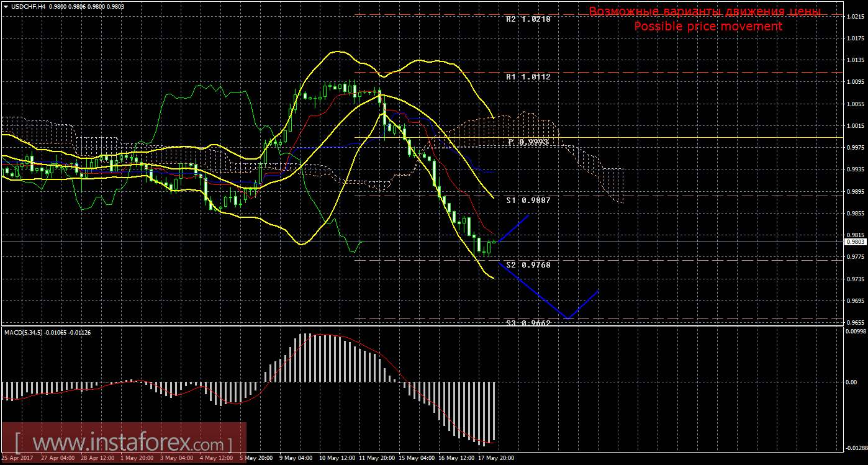Screen dimensions: 868x465
Task: Select the short blue upward projection line
Action: 513,228
